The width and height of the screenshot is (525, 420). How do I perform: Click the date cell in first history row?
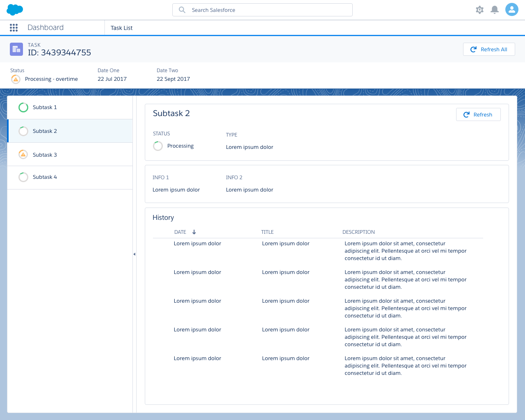[x=197, y=244]
